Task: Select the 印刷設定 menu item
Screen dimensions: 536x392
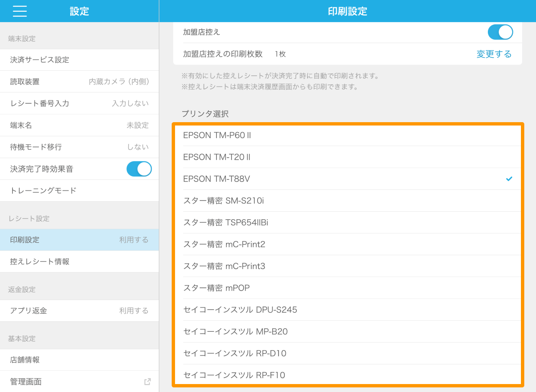Action: [80, 240]
